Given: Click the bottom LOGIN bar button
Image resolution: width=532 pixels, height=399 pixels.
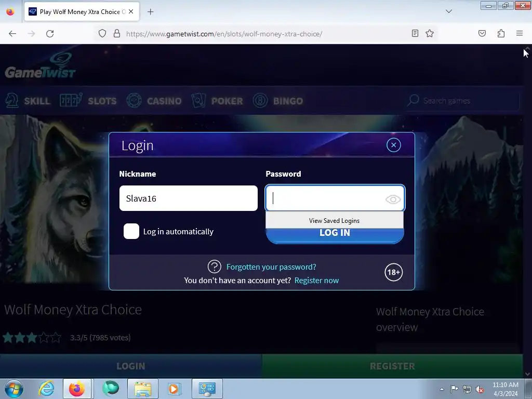Looking at the screenshot, I should pos(130,366).
